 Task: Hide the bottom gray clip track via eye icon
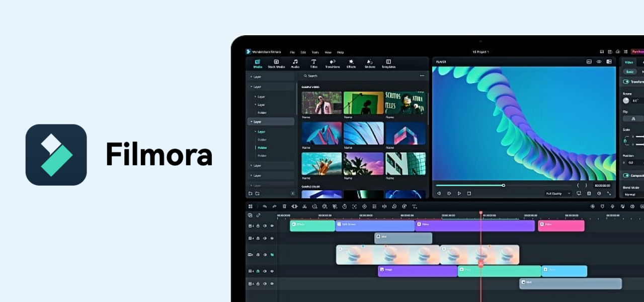coord(272,284)
